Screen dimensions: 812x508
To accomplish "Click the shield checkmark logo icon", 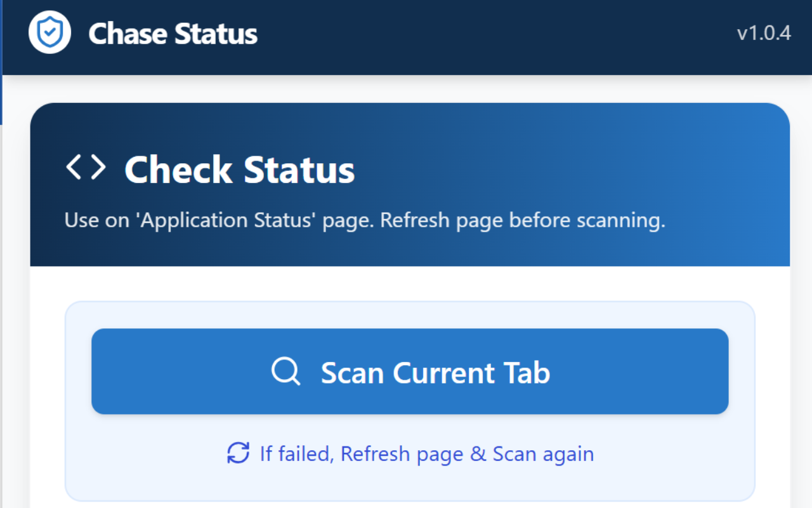I will pyautogui.click(x=49, y=32).
